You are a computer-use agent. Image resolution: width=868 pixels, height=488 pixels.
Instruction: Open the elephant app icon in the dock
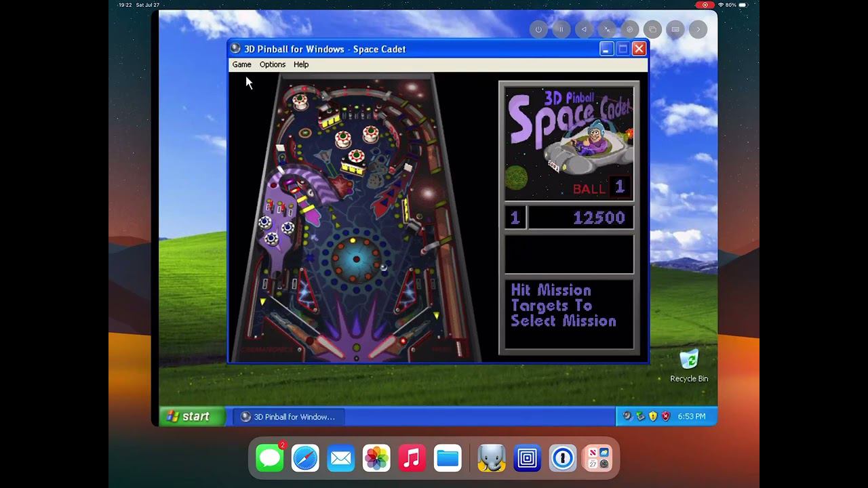point(492,458)
